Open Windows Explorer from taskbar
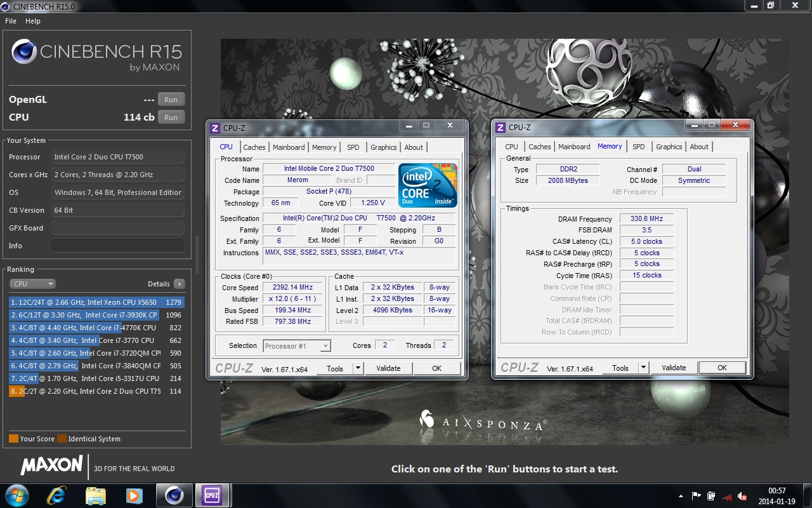812x508 pixels. 95,495
